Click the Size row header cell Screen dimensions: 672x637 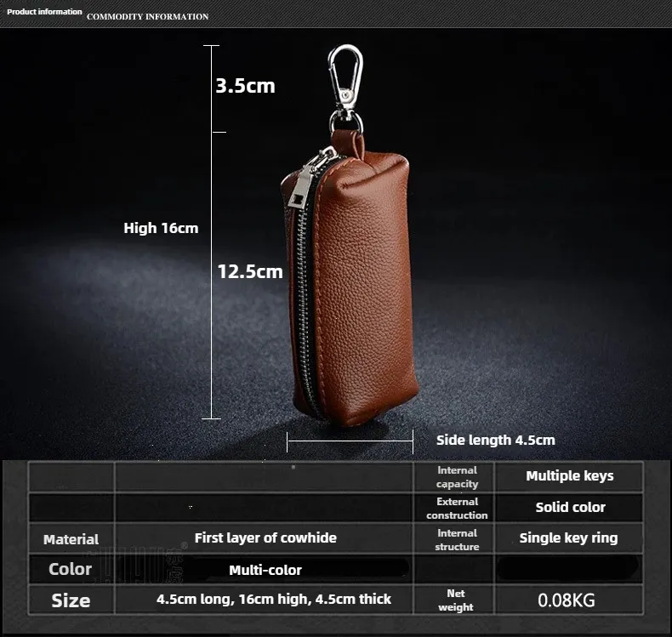pyautogui.click(x=71, y=600)
